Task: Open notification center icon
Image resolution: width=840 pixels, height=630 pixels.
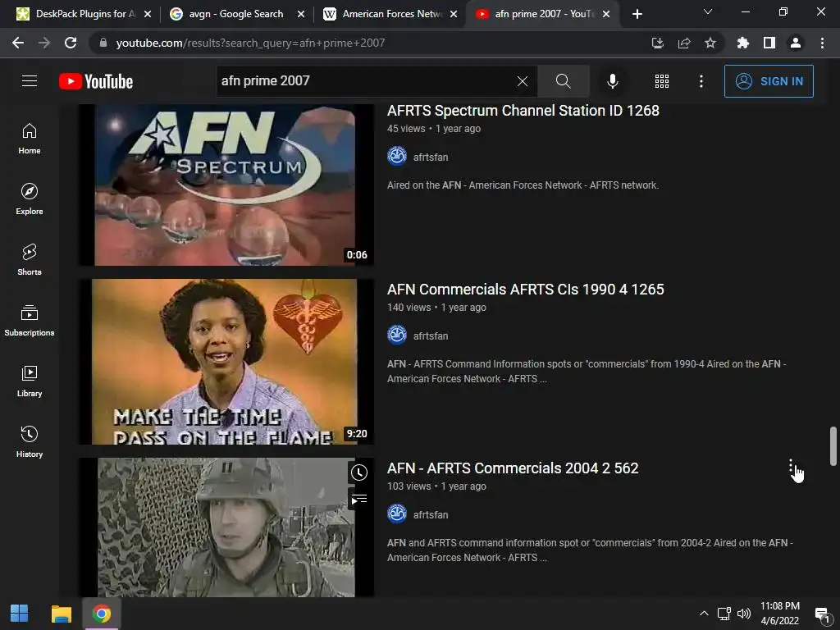Action: 822,614
